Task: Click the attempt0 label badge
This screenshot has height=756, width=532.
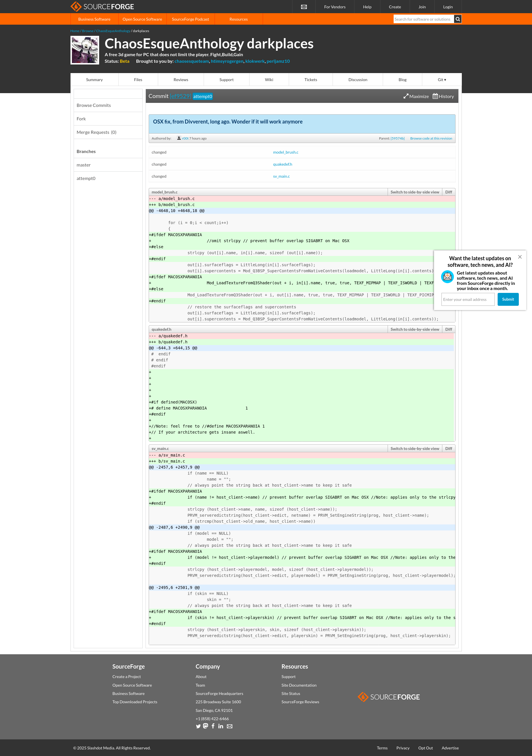Action: [x=203, y=97]
